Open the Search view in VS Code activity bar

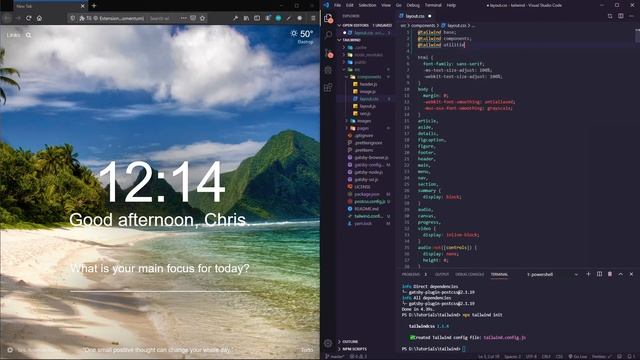[328, 35]
